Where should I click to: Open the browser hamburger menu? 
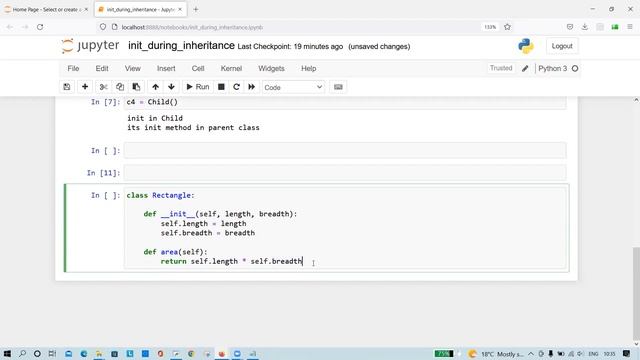(630, 27)
